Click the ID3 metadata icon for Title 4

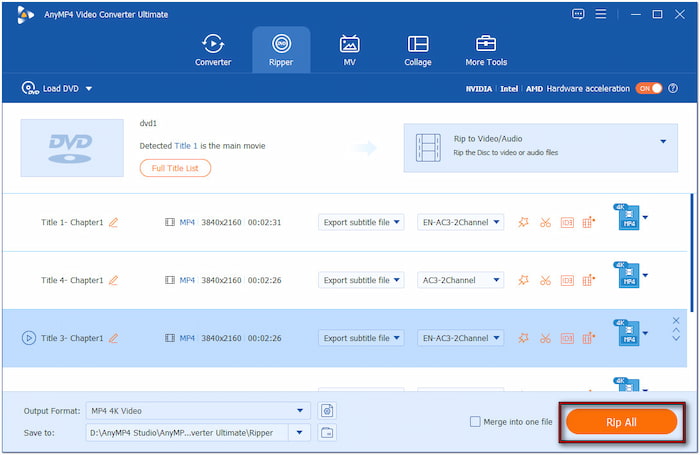(567, 280)
